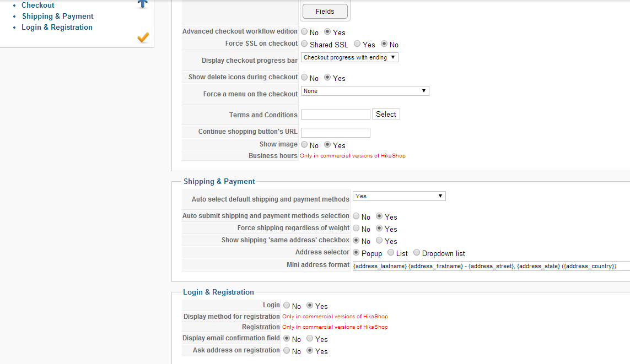This screenshot has width=630, height=364.
Task: Open Login & Registration sidebar link
Action: (x=57, y=27)
